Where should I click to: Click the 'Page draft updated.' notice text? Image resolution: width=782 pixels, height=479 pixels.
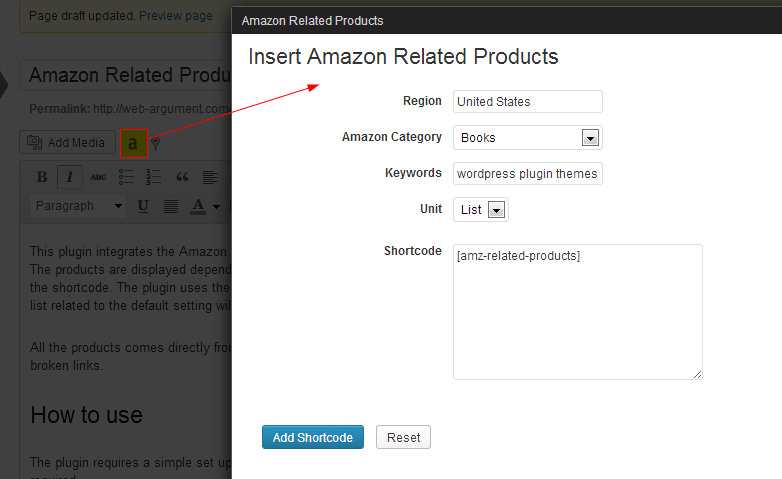[82, 16]
